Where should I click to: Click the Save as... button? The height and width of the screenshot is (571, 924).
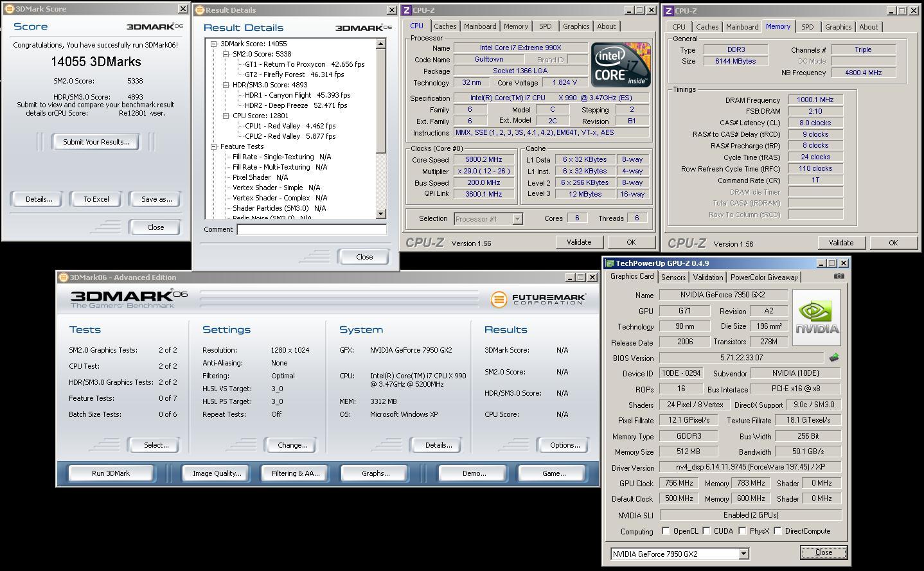click(x=156, y=199)
